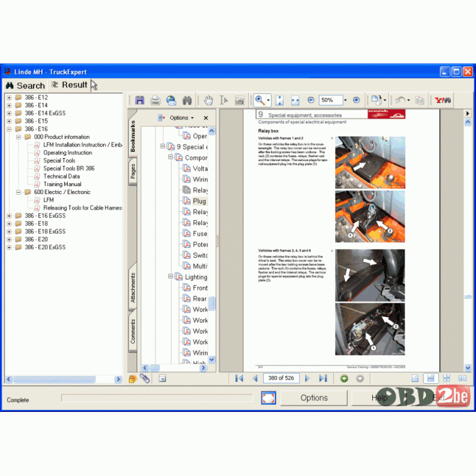Open the undo dropdown arrow
Screen dimensions: 476x476
click(x=409, y=100)
